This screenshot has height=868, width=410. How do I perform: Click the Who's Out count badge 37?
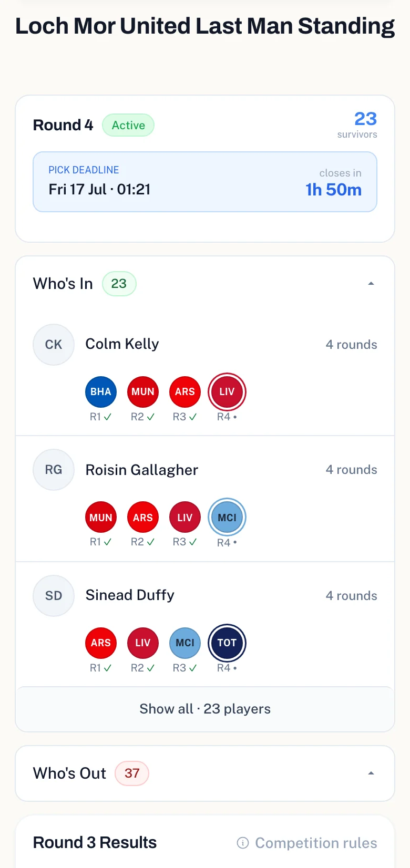tap(132, 773)
